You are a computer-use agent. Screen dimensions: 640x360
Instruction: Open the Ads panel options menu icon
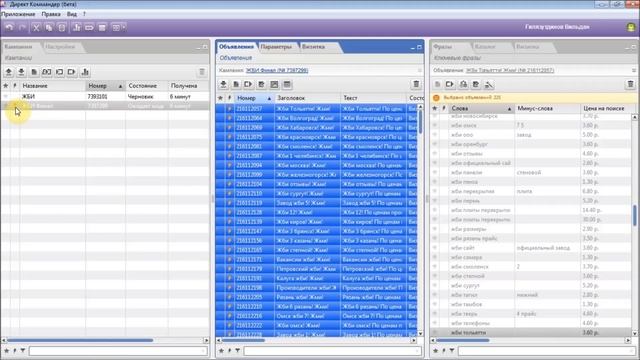(x=419, y=70)
